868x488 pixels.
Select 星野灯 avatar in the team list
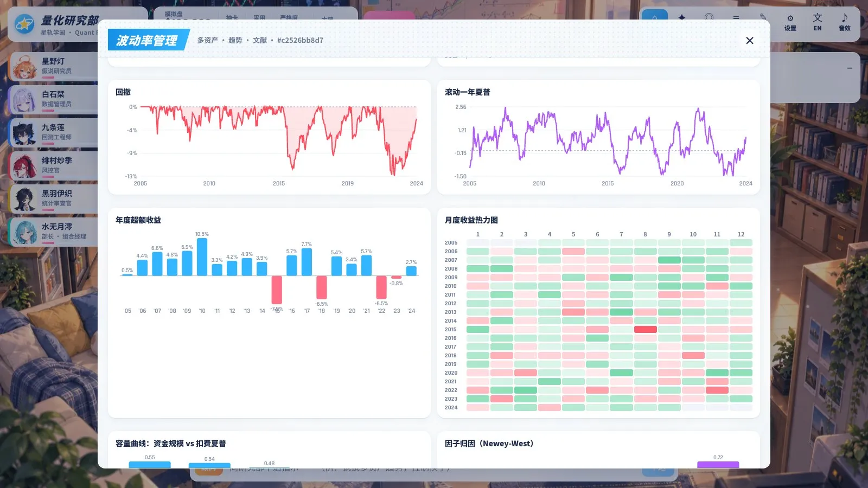click(x=24, y=67)
